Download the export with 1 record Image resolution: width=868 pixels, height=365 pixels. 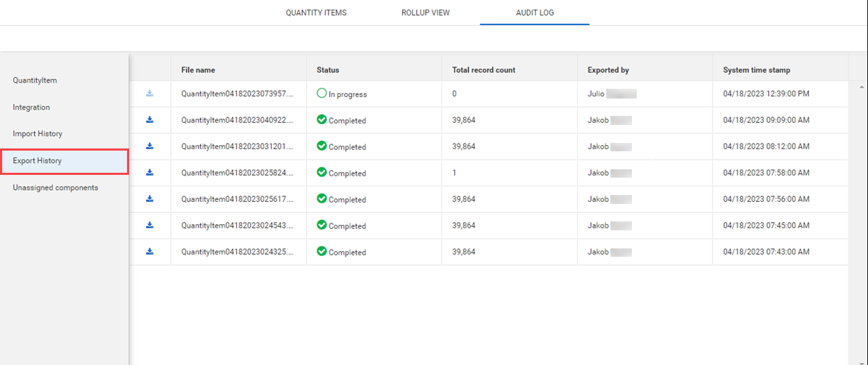click(x=149, y=173)
